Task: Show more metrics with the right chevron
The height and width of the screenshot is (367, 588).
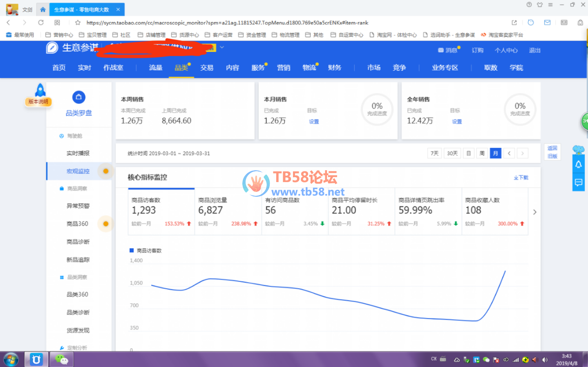Action: pyautogui.click(x=534, y=212)
